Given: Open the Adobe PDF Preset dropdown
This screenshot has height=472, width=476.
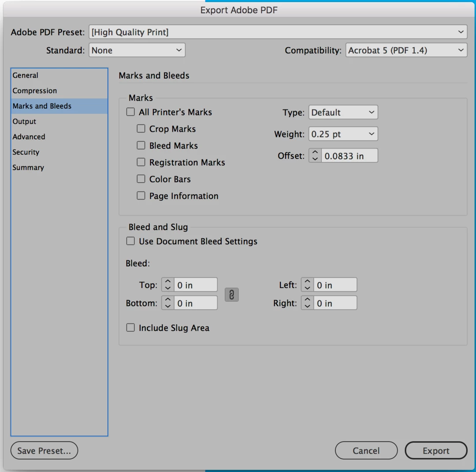Looking at the screenshot, I should 278,32.
